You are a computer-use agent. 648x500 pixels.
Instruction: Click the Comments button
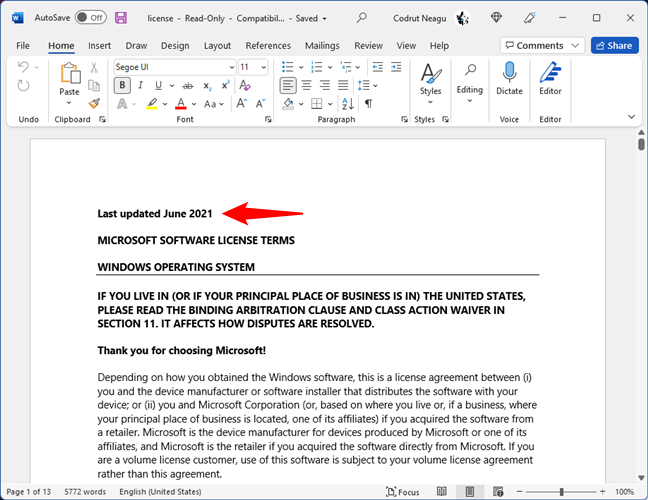pyautogui.click(x=542, y=45)
